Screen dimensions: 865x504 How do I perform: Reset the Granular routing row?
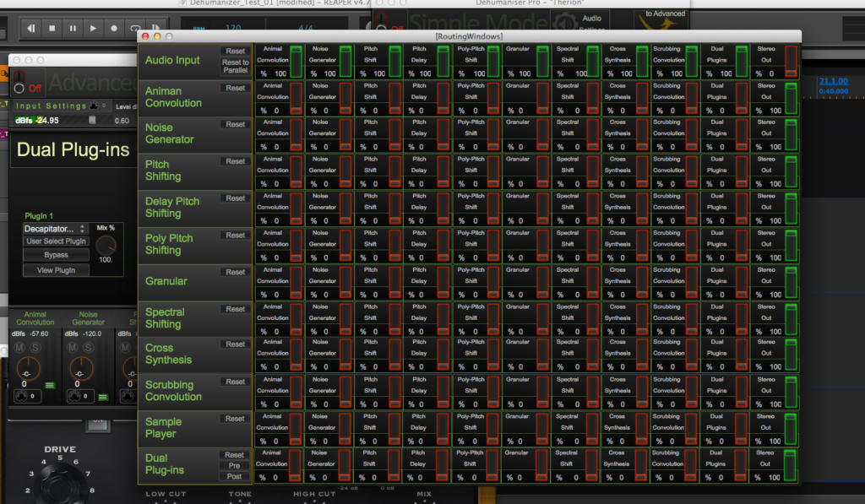[235, 272]
